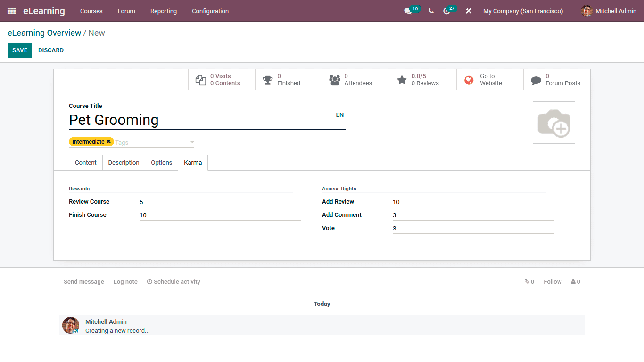Viewport: 644px width, 362px height.
Task: Switch to the Options tab
Action: (x=161, y=162)
